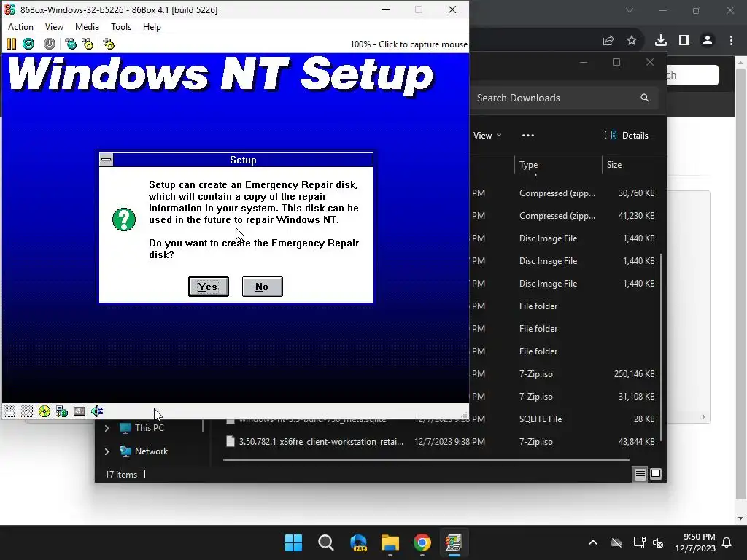The width and height of the screenshot is (747, 560).
Task: Open Chrome downloads icon
Action: point(660,41)
